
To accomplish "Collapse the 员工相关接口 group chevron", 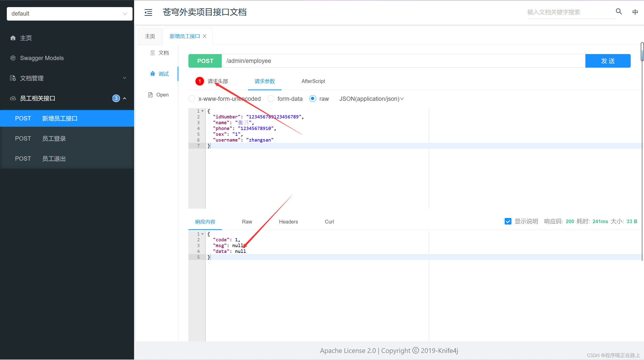I will click(125, 98).
